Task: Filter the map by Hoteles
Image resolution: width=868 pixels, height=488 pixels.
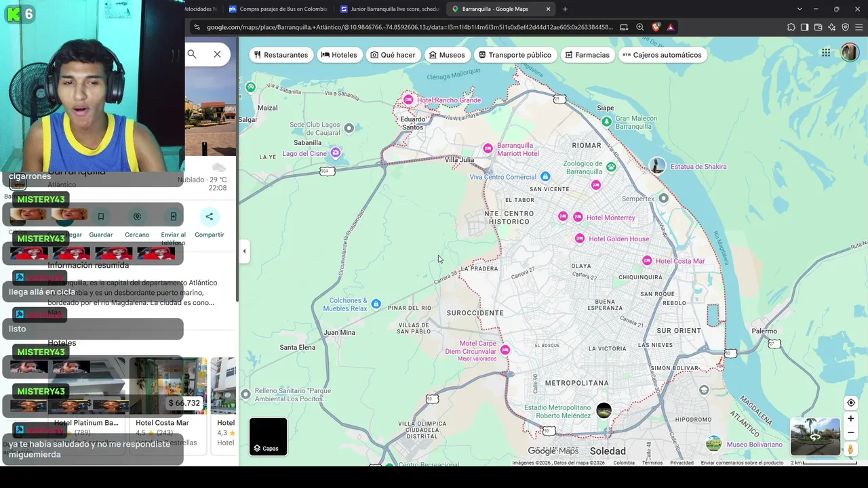Action: click(339, 55)
